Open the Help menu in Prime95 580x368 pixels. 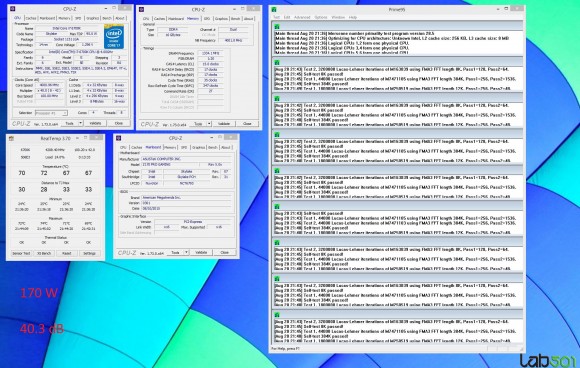coord(353,17)
